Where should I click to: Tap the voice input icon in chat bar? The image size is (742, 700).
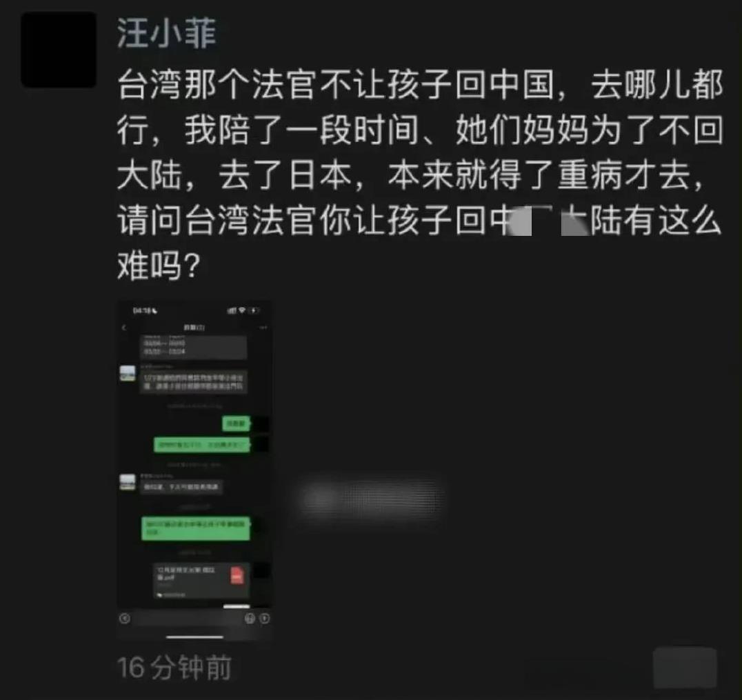point(125,618)
